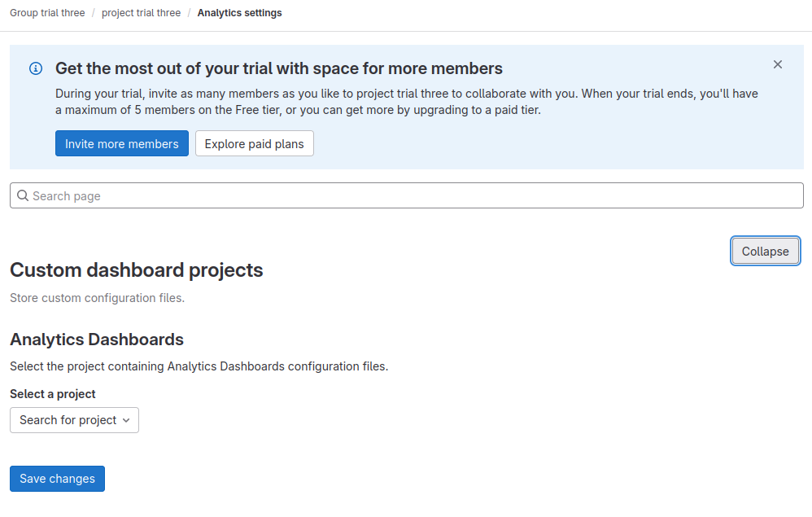
Task: Open project trial three breadcrumb link
Action: 141,13
